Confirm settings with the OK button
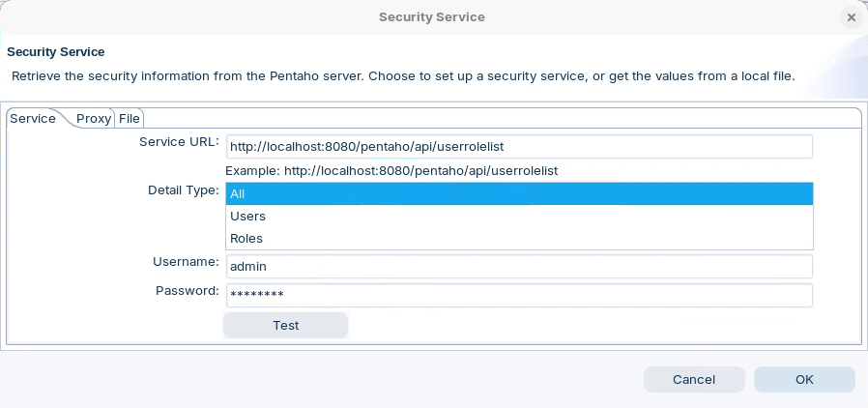Viewport: 868px width, 408px height. (x=804, y=380)
